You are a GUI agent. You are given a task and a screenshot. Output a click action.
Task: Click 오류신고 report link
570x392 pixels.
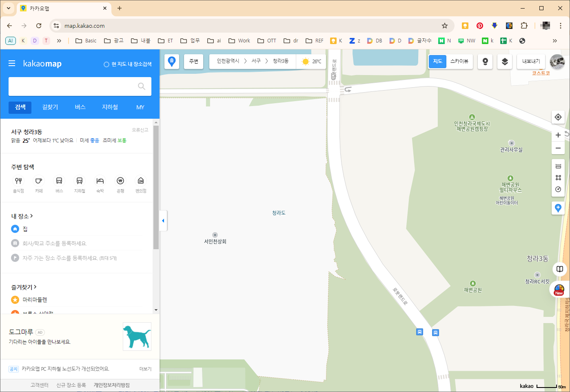[140, 130]
